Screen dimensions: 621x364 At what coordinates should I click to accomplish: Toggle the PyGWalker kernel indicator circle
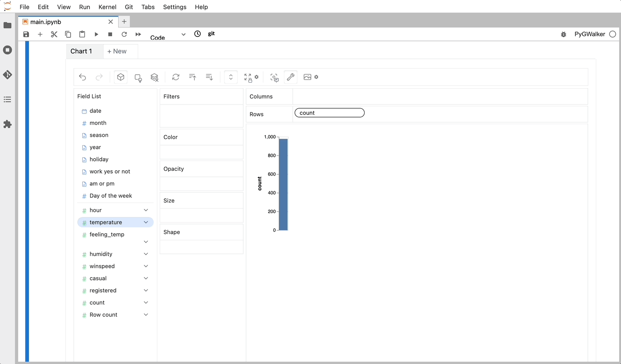[612, 34]
